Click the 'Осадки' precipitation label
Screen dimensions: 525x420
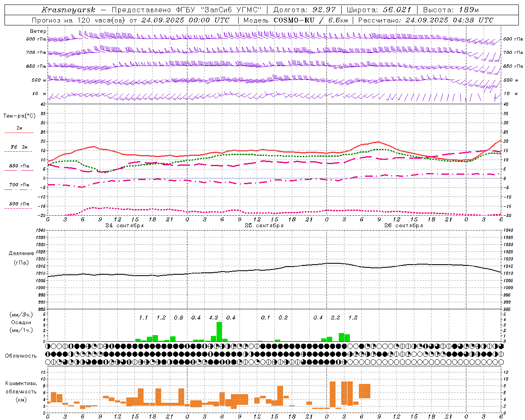click(x=21, y=322)
